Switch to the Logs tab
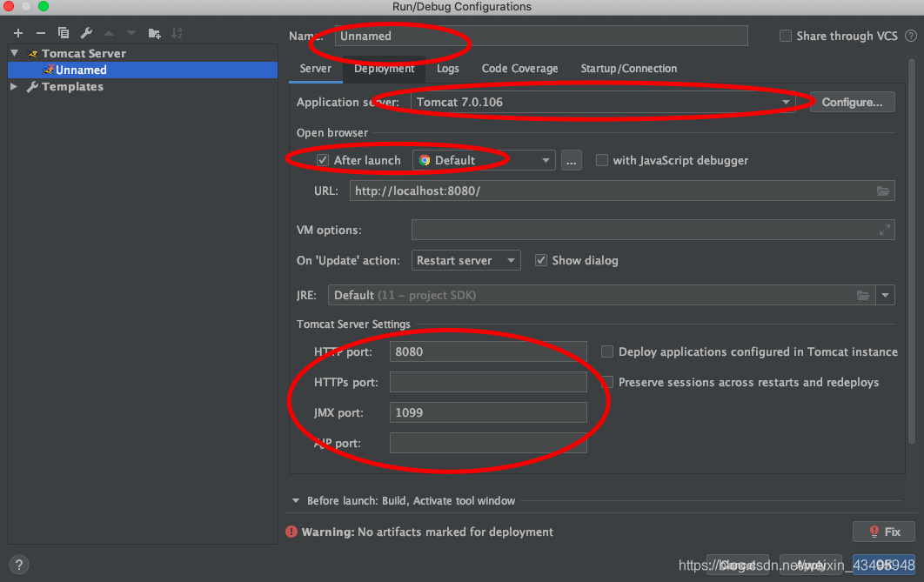 point(448,69)
